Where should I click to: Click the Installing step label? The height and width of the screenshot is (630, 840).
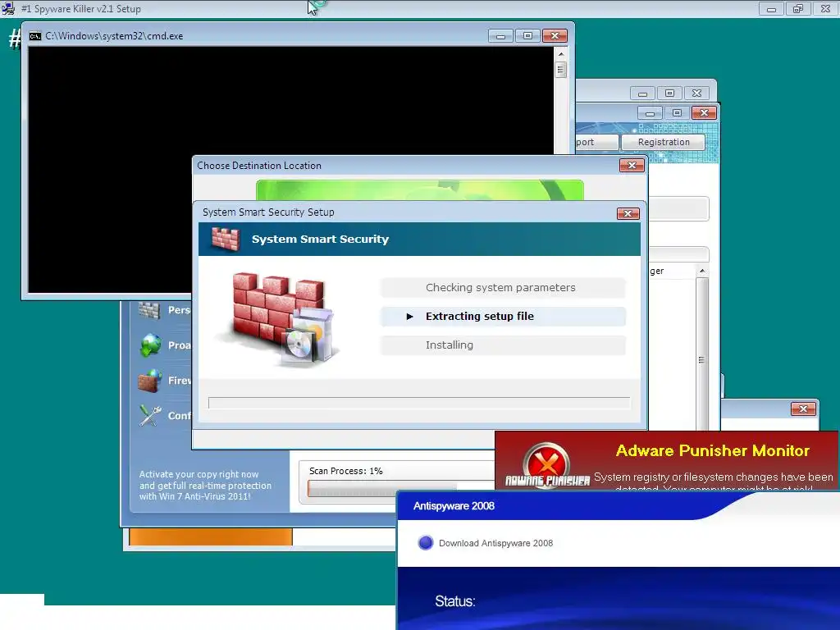(x=450, y=345)
